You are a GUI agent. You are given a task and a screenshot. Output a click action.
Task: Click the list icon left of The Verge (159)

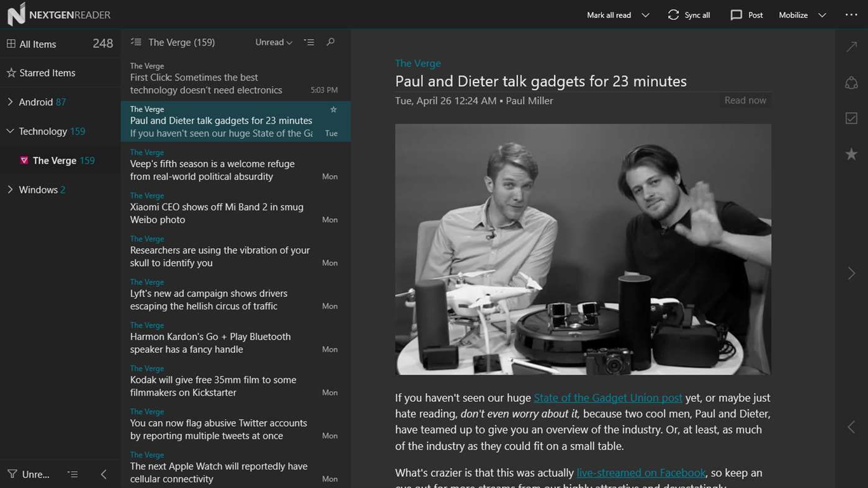point(136,42)
